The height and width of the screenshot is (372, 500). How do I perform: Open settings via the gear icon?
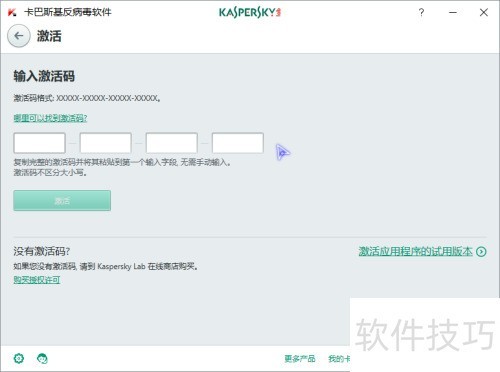pos(19,359)
